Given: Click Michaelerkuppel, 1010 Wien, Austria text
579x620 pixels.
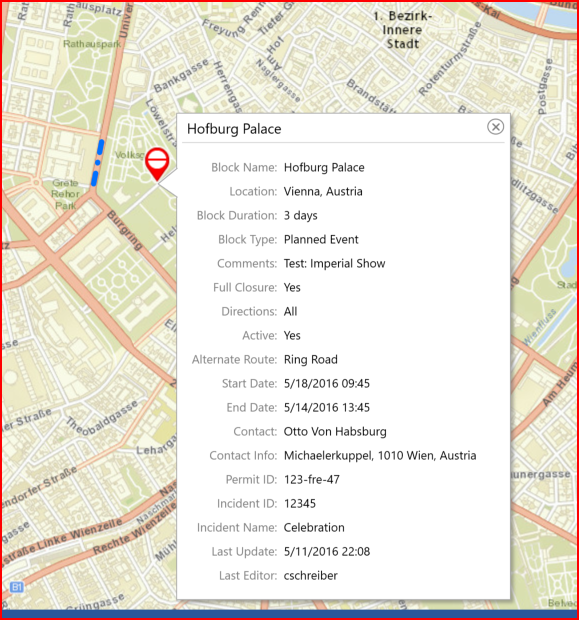Looking at the screenshot, I should 380,456.
